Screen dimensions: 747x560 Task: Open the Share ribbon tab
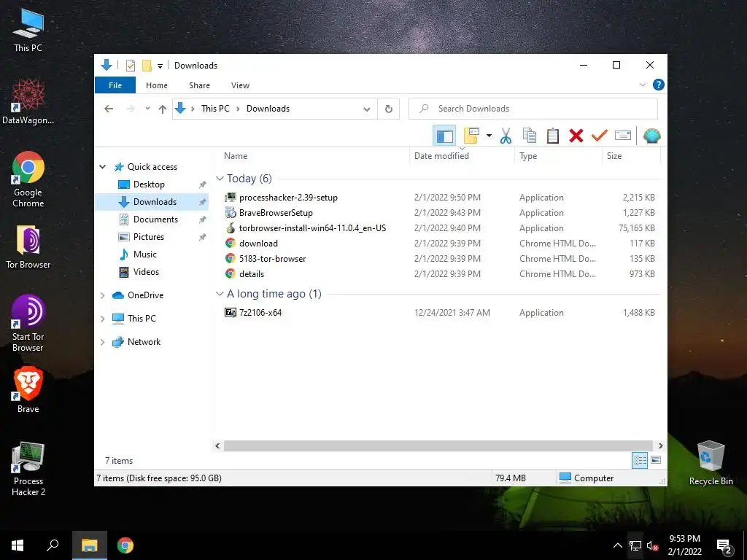coord(199,85)
